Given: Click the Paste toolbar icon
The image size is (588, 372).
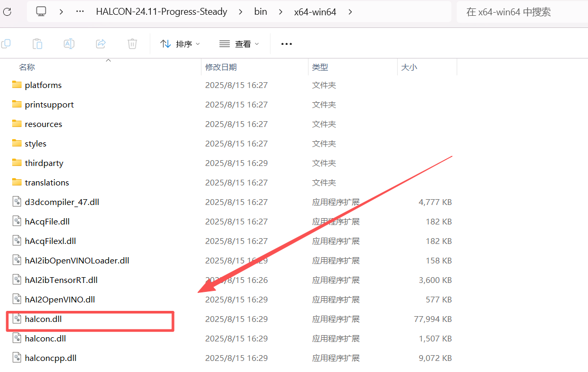Looking at the screenshot, I should tap(37, 44).
